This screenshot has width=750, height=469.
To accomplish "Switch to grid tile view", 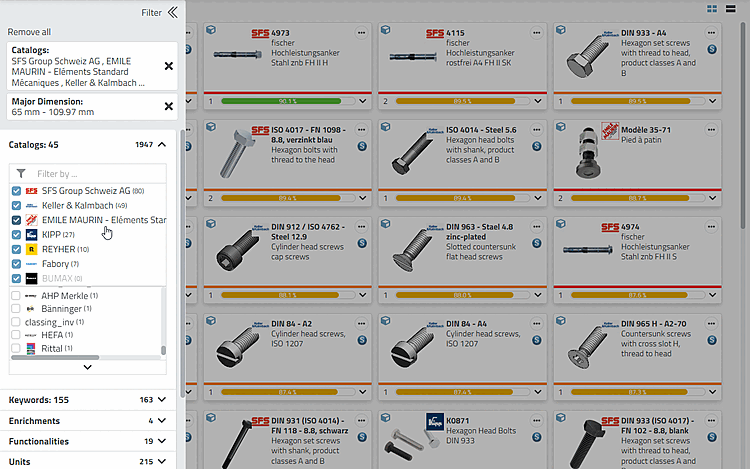I will [x=712, y=9].
